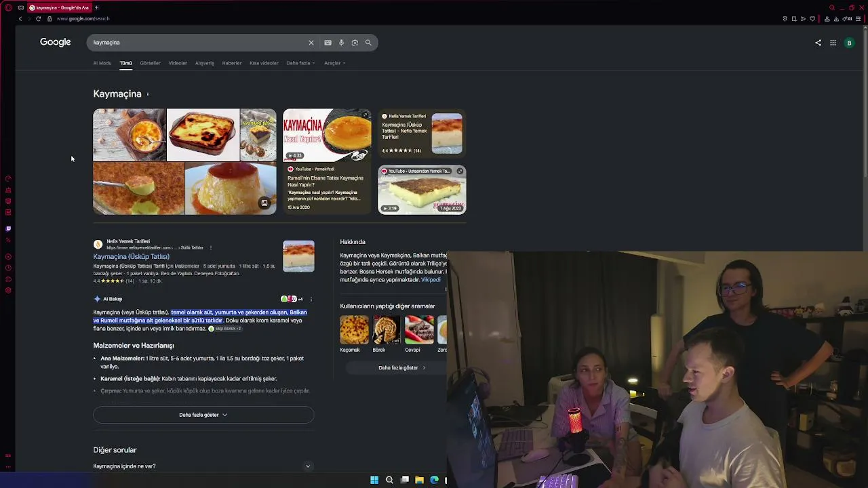Screen dimensions: 868x488
Task: Open the send/flow arrow icon in toolbar
Action: pyautogui.click(x=804, y=19)
